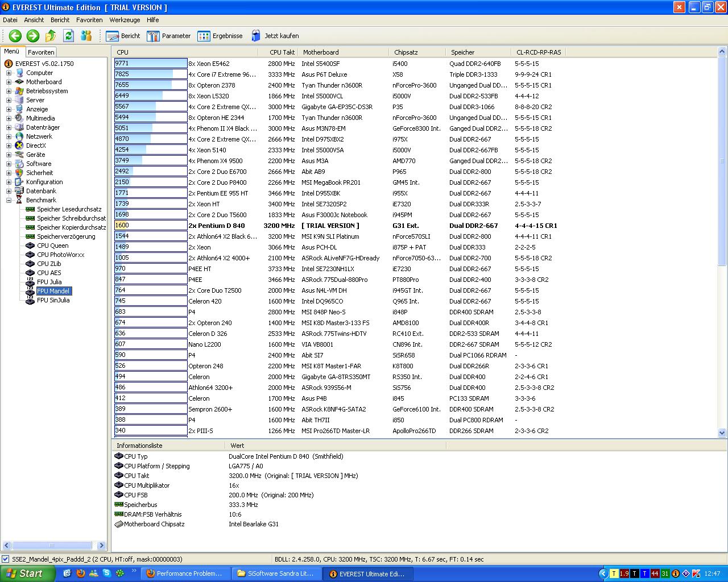Go back with the green left arrow
The image size is (728, 582).
(x=15, y=36)
